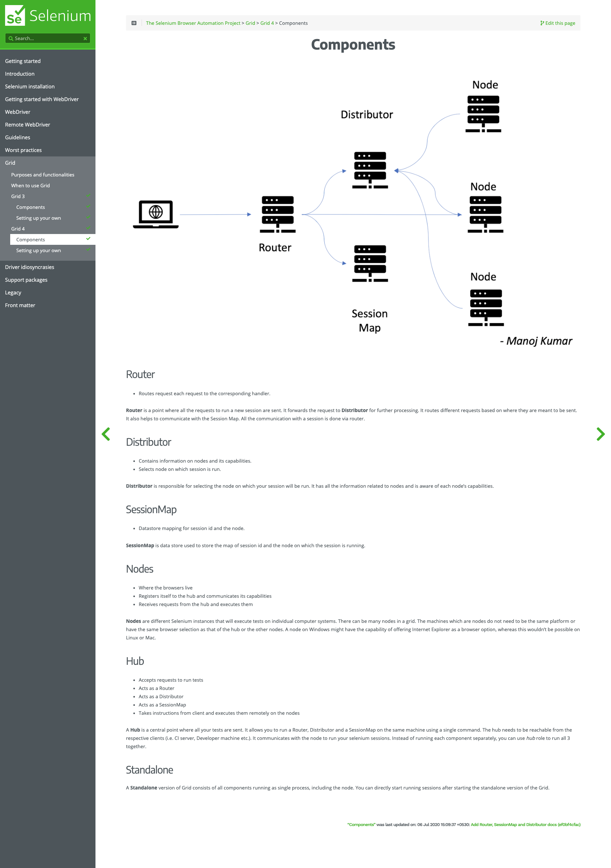611x868 pixels.
Task: Click the Selenium logo icon
Action: [x=15, y=16]
